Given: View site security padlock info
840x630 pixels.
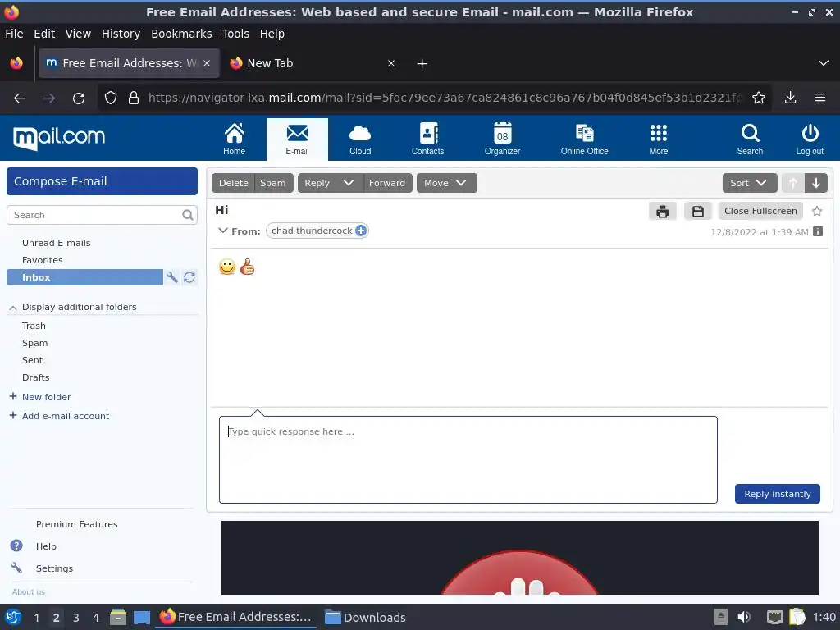Looking at the screenshot, I should click(134, 98).
